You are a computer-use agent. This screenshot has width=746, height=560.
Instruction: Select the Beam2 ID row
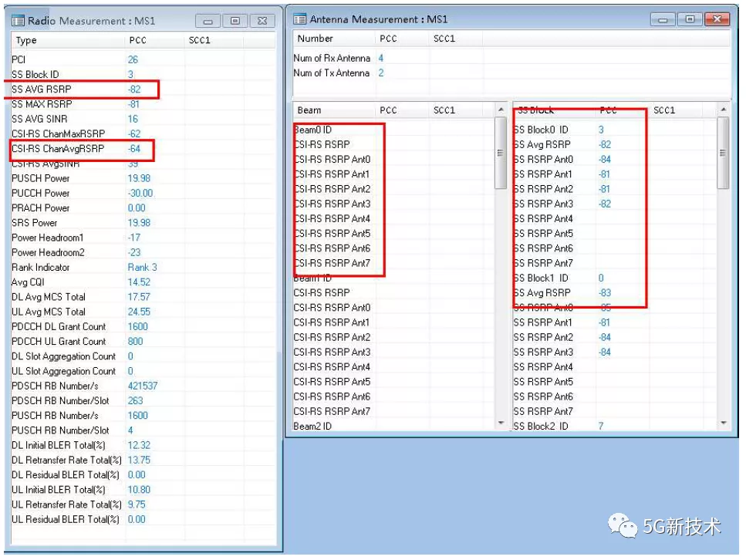(394, 426)
